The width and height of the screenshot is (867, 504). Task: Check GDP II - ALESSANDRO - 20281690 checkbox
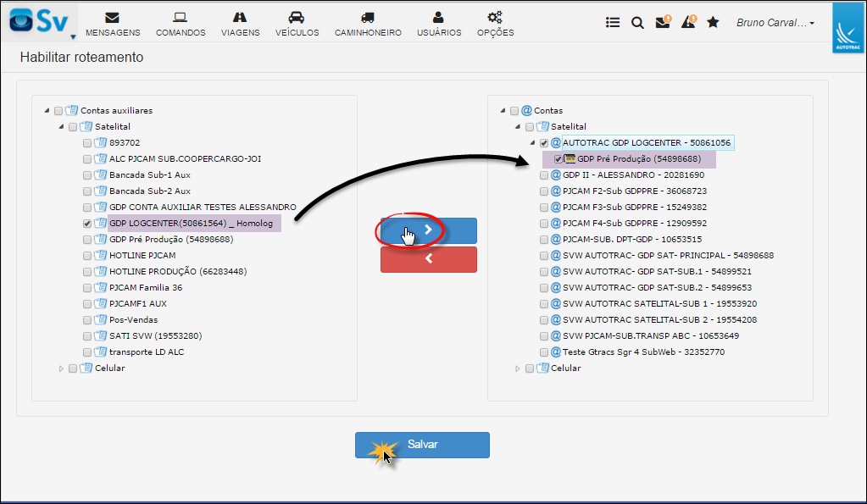(543, 175)
